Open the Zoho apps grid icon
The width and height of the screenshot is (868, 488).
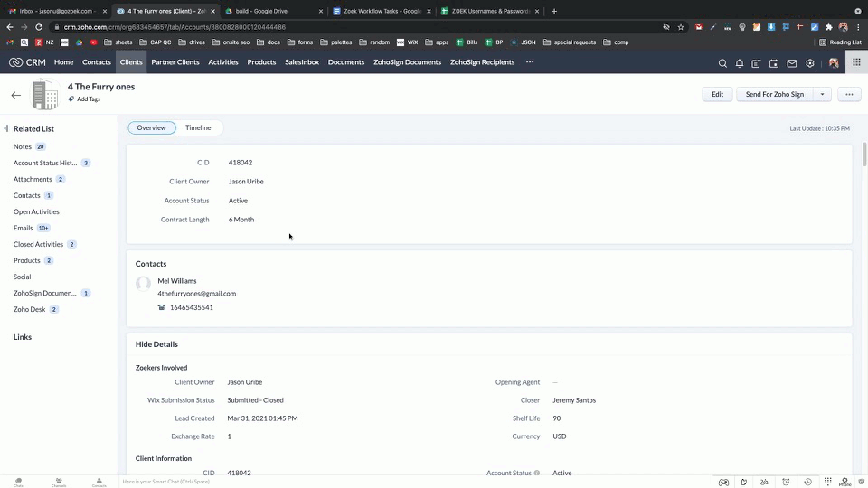856,62
